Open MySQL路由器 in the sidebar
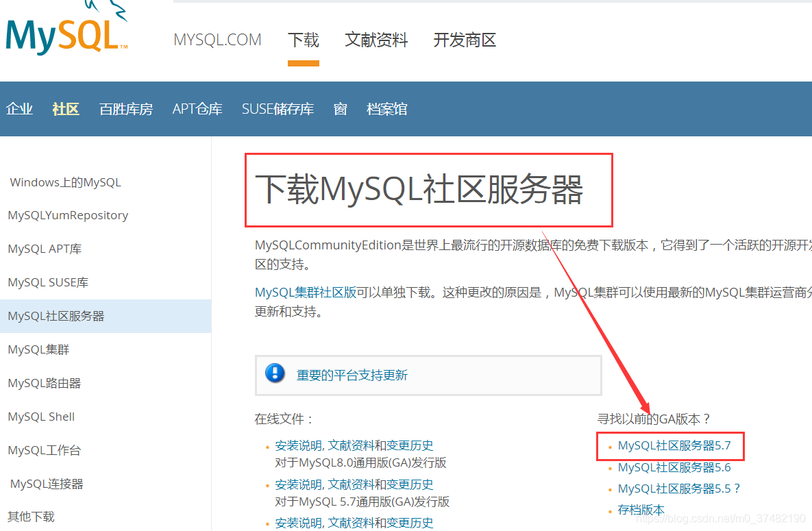The height and width of the screenshot is (531, 812). [45, 384]
